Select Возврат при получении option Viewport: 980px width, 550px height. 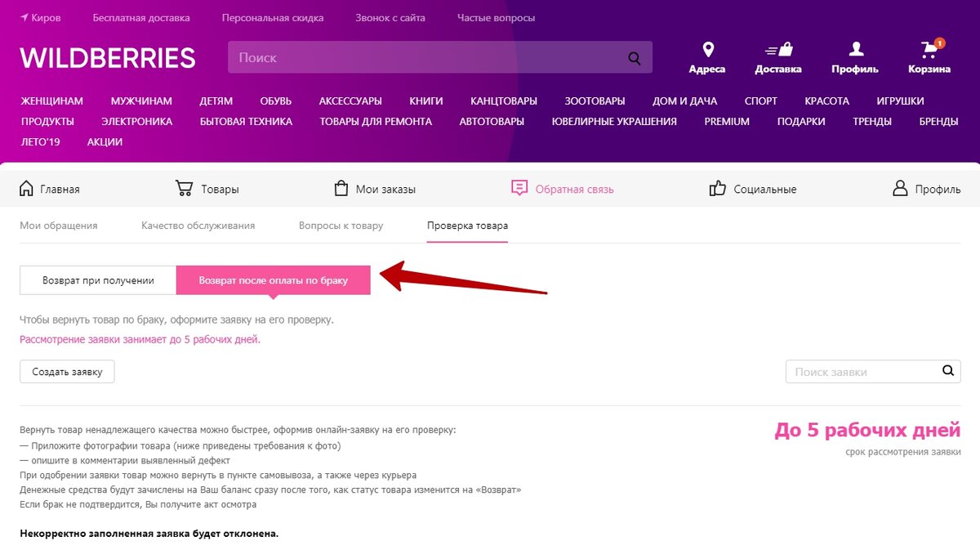point(98,280)
